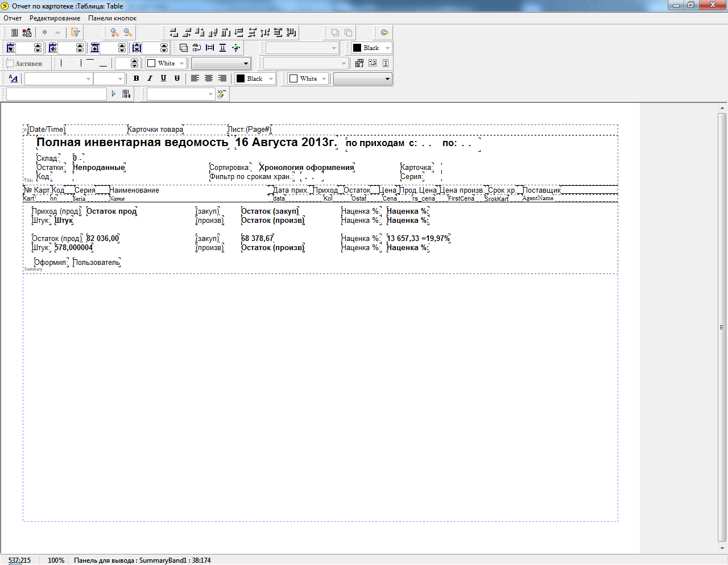Open the Панели кнопок menu
This screenshot has height=565, width=728.
pyautogui.click(x=112, y=18)
